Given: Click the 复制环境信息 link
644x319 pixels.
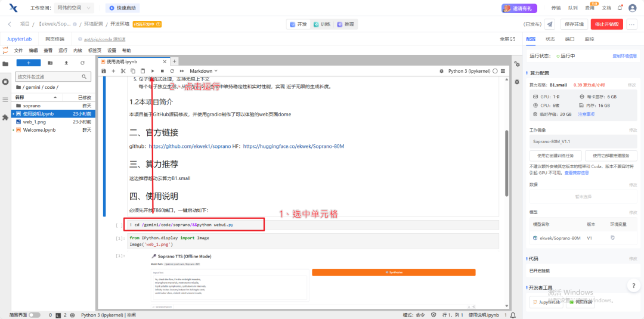Looking at the screenshot, I should (x=625, y=56).
